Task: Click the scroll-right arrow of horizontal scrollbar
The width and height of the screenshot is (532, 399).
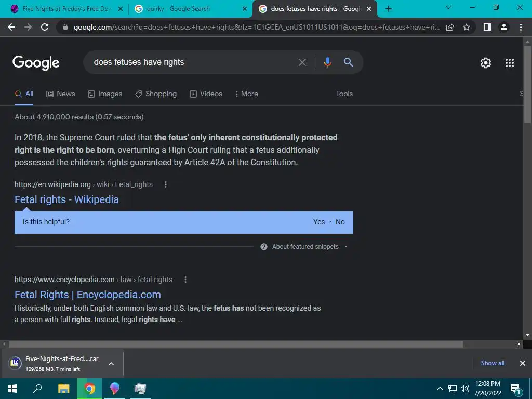Action: tap(519, 344)
